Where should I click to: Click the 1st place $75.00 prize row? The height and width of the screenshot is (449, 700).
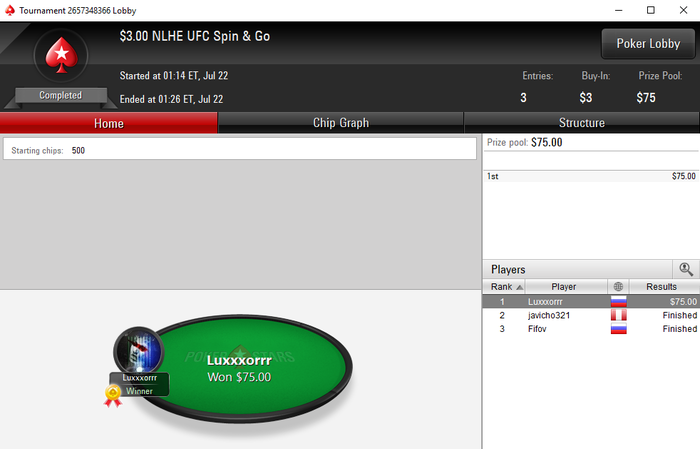pos(591,176)
